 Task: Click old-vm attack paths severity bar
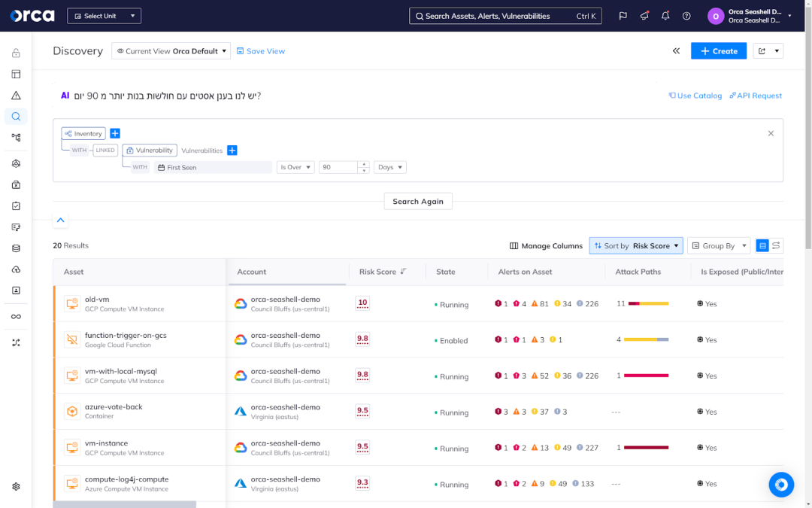[648, 304]
